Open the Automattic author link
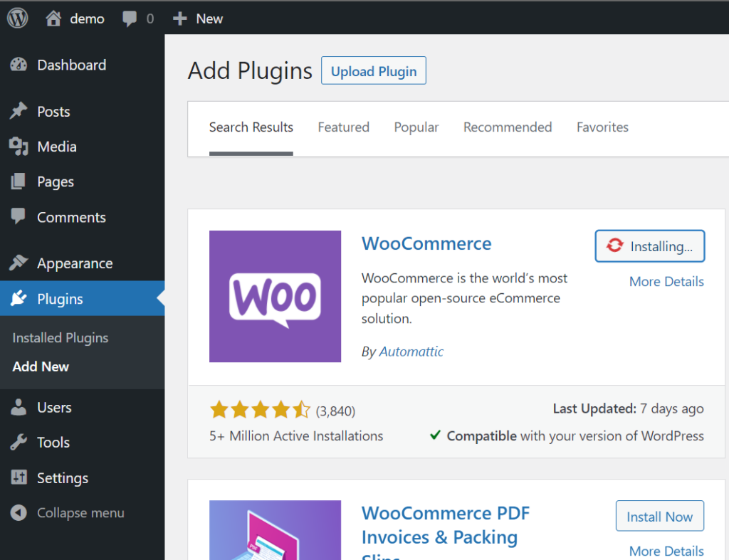This screenshot has height=560, width=729. pyautogui.click(x=411, y=352)
